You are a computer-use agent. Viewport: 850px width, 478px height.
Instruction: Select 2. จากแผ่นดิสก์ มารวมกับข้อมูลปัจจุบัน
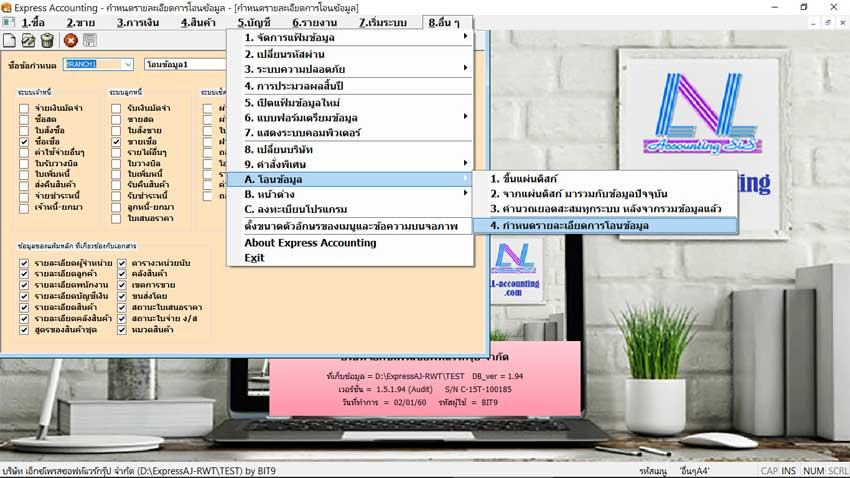click(x=605, y=193)
